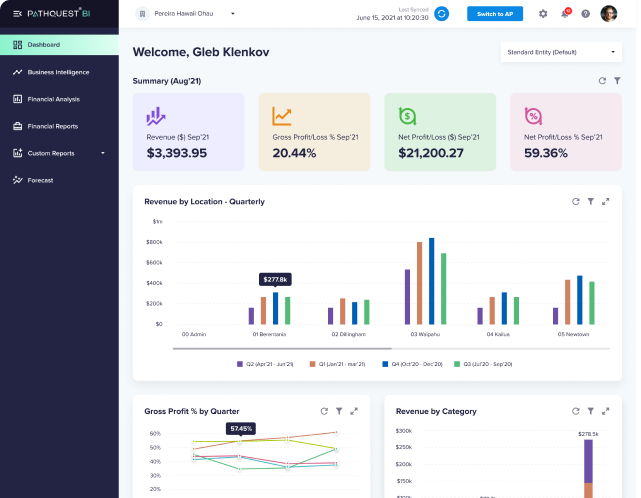The height and width of the screenshot is (498, 641).
Task: Open the Standard Entity (Default) dropdown
Action: (x=561, y=51)
